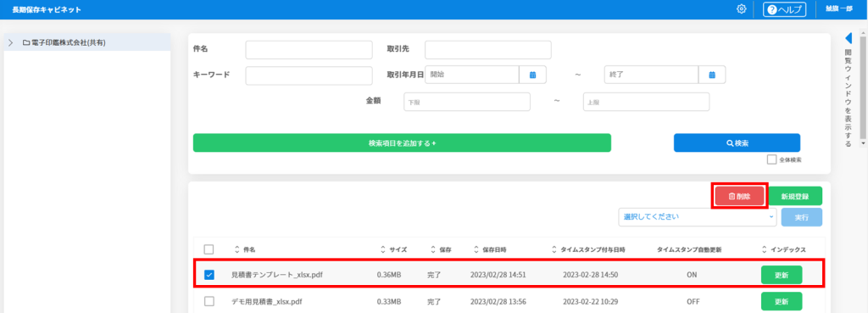Sort by サイズ column
868x313 pixels.
pos(393,250)
